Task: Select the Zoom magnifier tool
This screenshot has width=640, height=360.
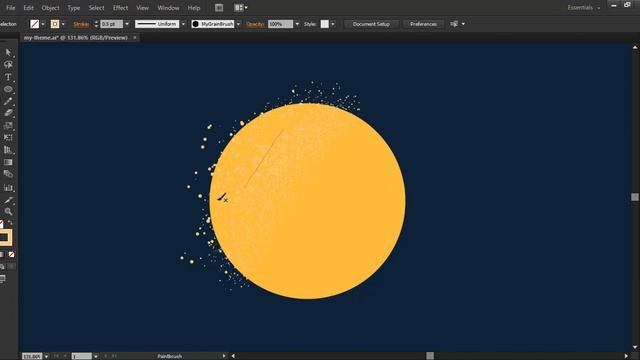Action: pos(8,211)
